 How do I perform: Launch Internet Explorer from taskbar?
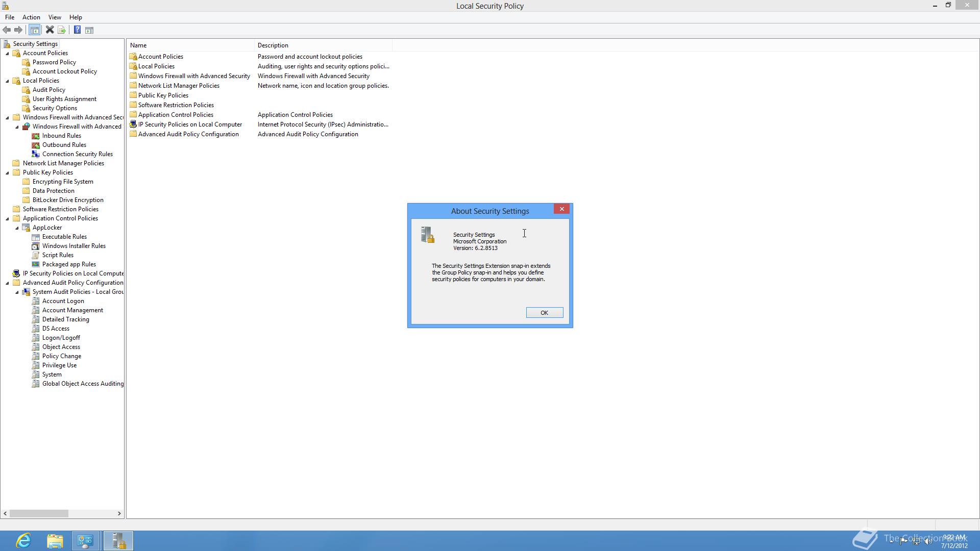pyautogui.click(x=23, y=540)
